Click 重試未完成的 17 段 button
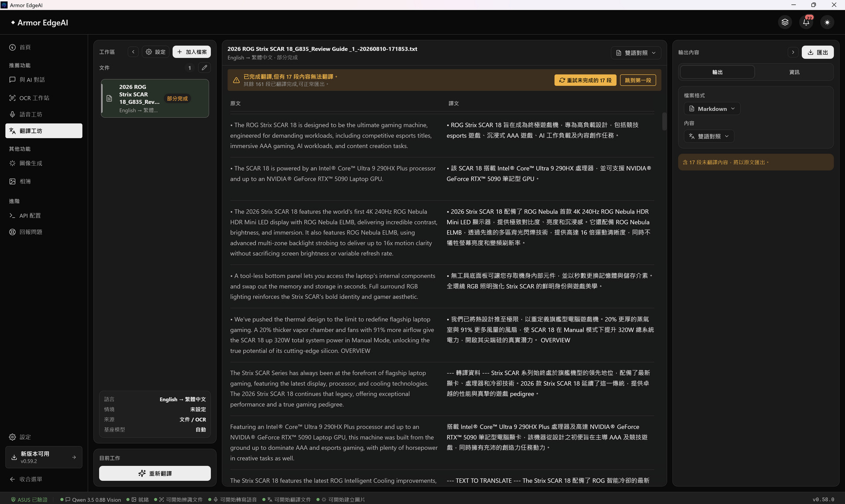 pyautogui.click(x=585, y=80)
